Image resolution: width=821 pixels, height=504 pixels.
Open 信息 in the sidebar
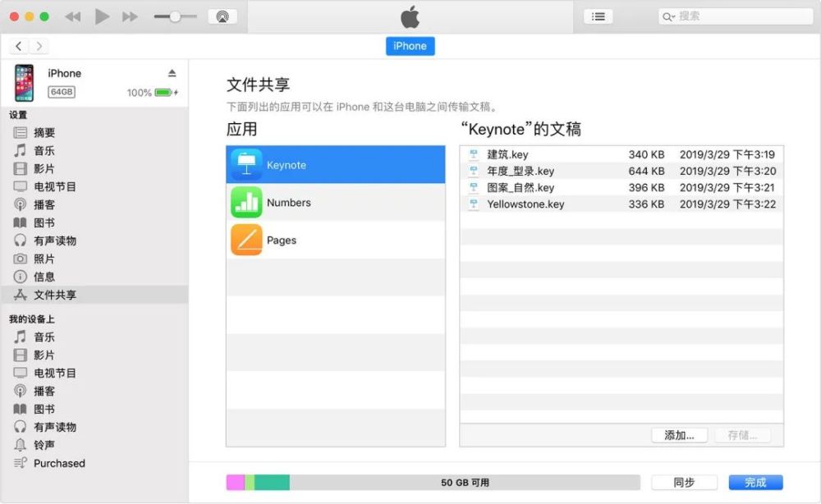click(x=94, y=277)
